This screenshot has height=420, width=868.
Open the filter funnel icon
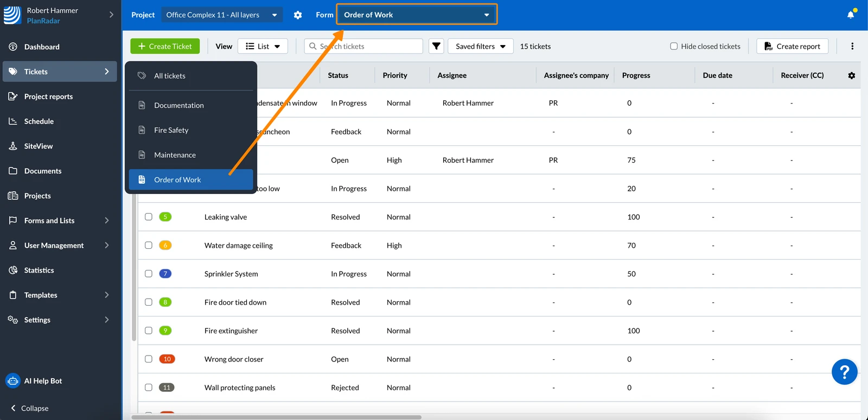436,46
